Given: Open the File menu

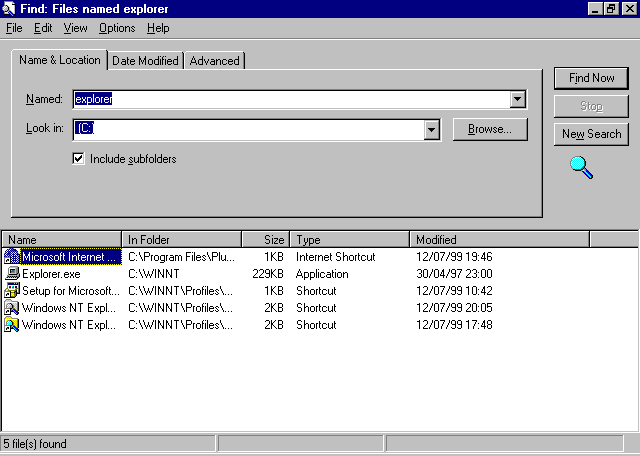Looking at the screenshot, I should coord(14,28).
